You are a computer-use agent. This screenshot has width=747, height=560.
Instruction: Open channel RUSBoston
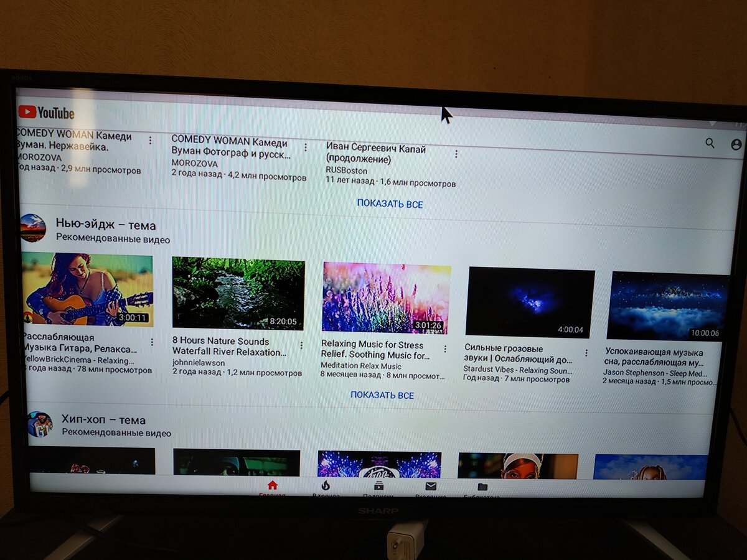coord(347,170)
